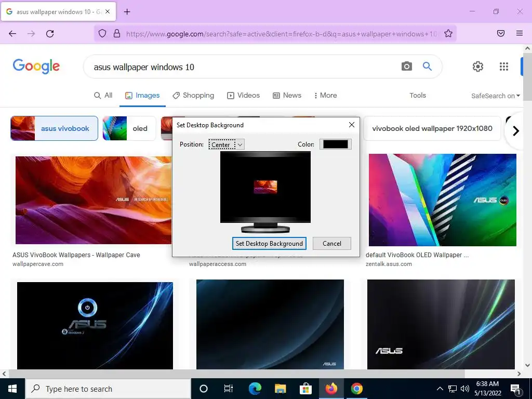Close the Set Desktop Background dialog
Viewport: 532px width, 399px height.
[352, 125]
